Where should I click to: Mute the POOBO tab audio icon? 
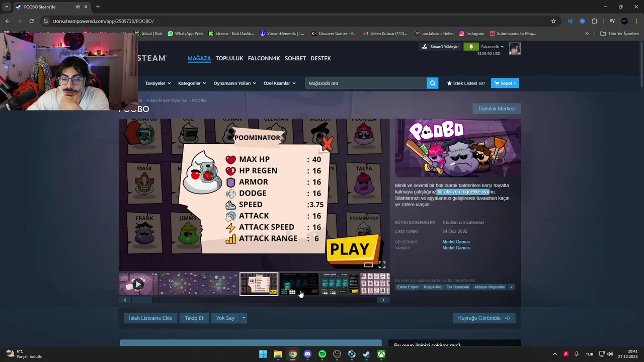pyautogui.click(x=77, y=7)
